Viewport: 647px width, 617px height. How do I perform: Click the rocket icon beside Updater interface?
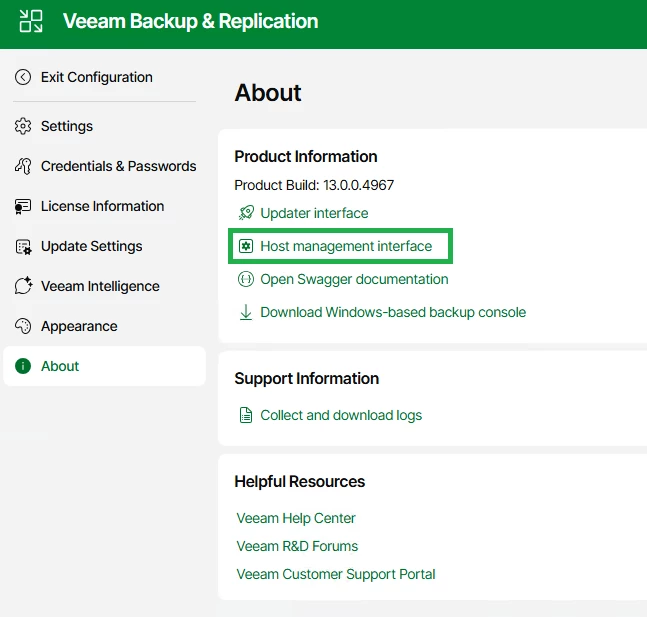point(246,213)
